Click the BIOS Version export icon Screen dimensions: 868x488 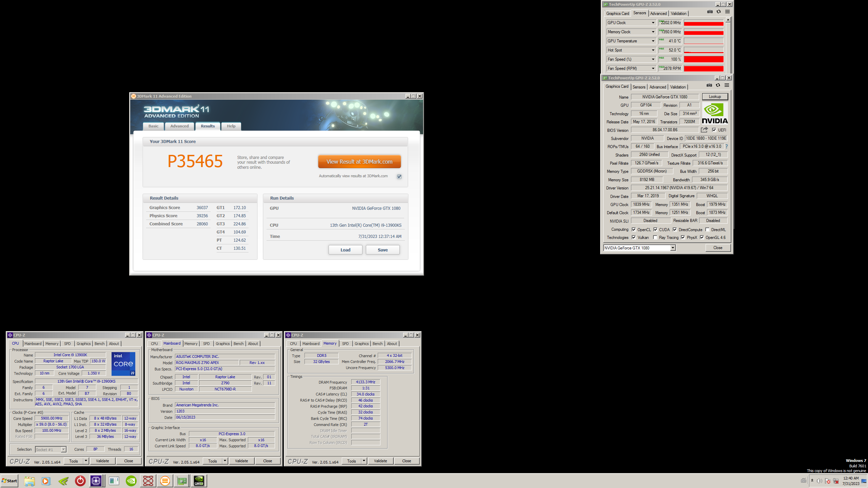tap(705, 130)
